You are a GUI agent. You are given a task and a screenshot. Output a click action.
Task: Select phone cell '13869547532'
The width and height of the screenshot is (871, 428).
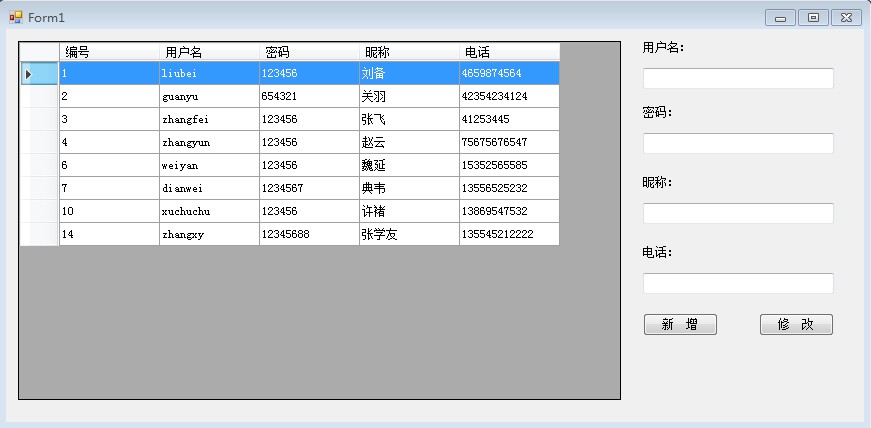pos(509,212)
